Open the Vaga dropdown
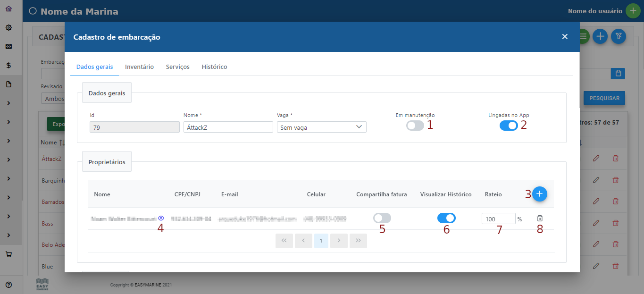The width and height of the screenshot is (644, 294). (321, 127)
